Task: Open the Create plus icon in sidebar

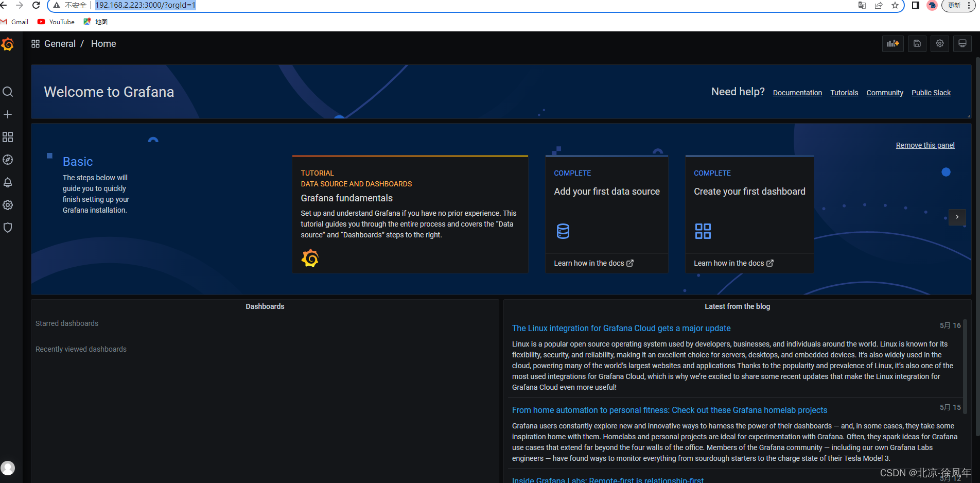Action: pyautogui.click(x=8, y=114)
